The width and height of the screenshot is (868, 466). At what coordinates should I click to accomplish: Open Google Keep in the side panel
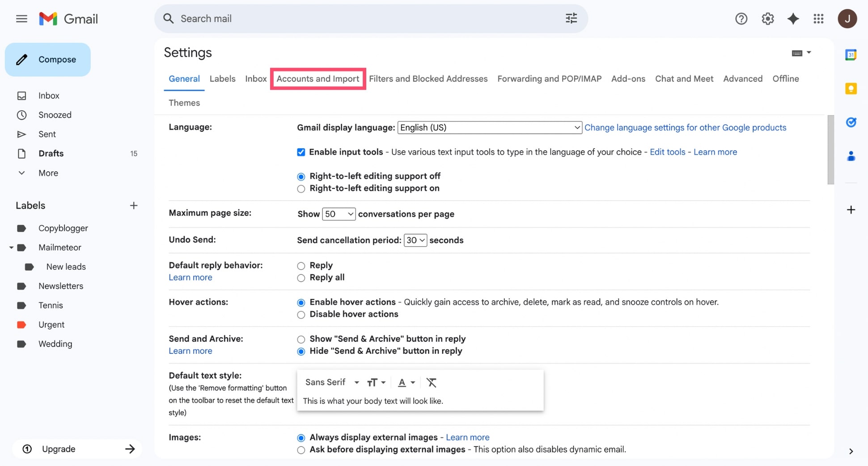[x=851, y=88]
